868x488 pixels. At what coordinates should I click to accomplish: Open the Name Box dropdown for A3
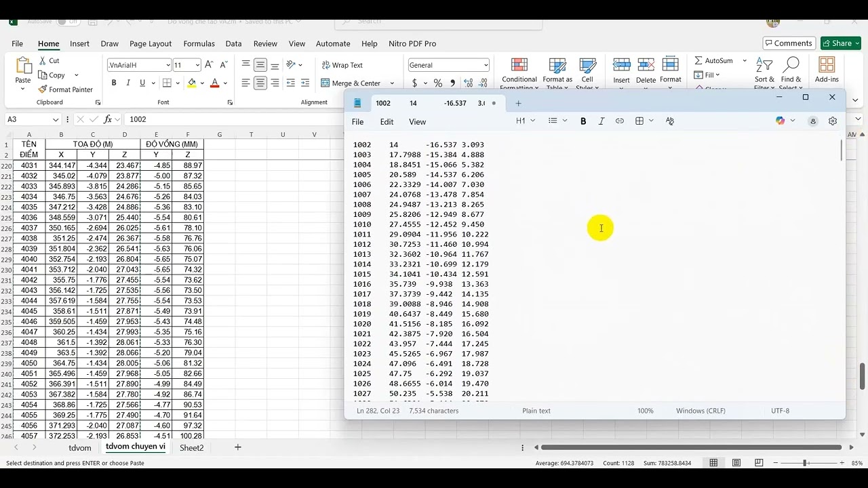tap(55, 119)
